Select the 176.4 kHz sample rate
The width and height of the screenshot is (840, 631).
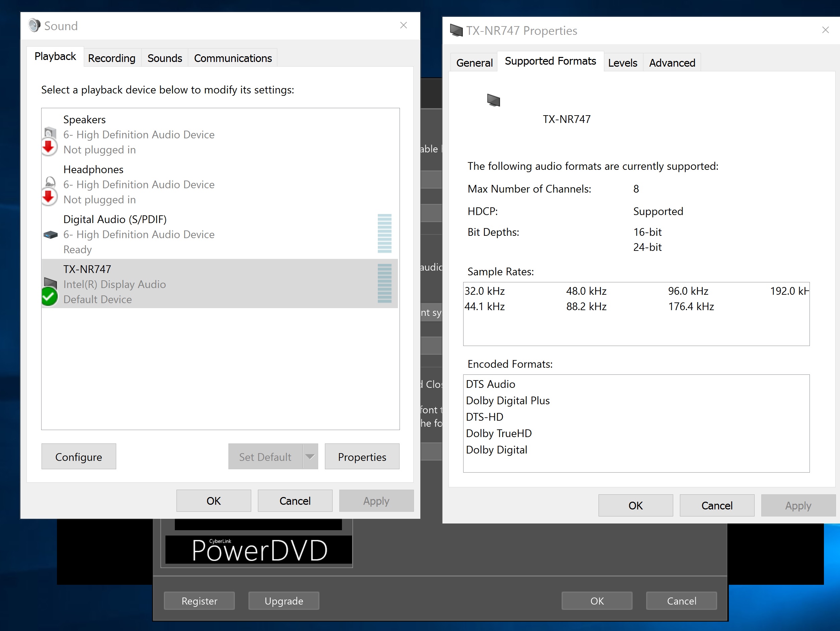coord(691,306)
